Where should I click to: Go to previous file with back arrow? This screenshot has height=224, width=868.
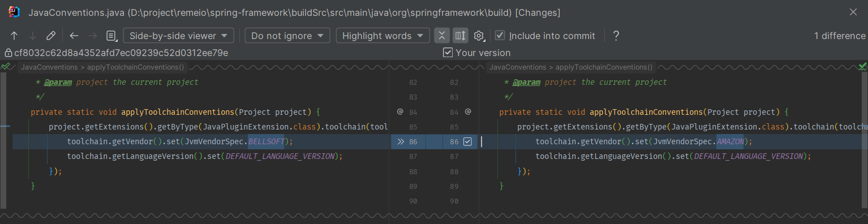click(74, 36)
